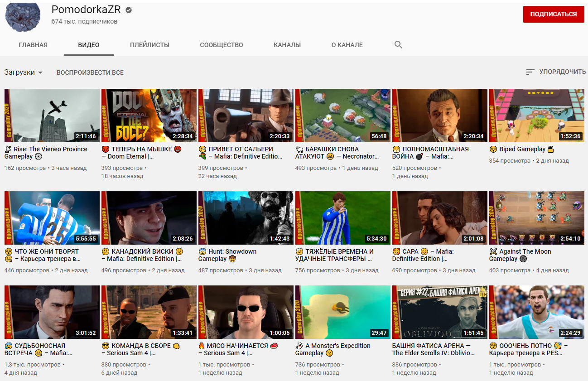Play the Biped Gameplay 1:52:36 thumbnail

tap(537, 116)
